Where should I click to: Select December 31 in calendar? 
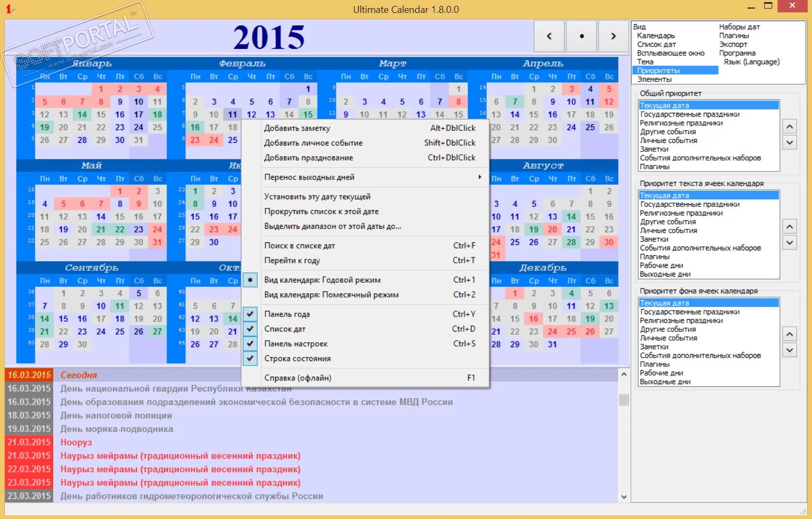pos(552,344)
